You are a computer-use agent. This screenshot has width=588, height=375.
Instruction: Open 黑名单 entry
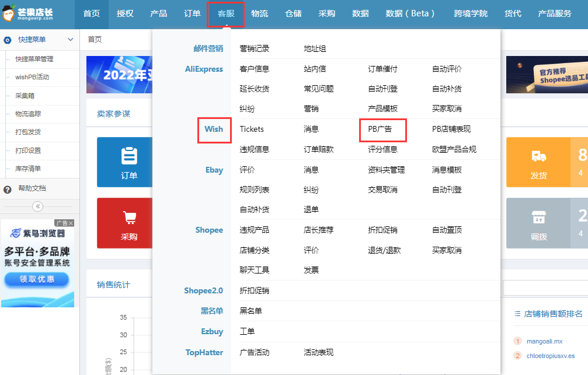[250, 311]
